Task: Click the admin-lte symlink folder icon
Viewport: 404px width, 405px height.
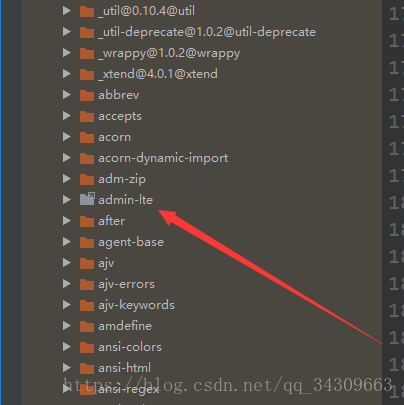Action: 87,199
